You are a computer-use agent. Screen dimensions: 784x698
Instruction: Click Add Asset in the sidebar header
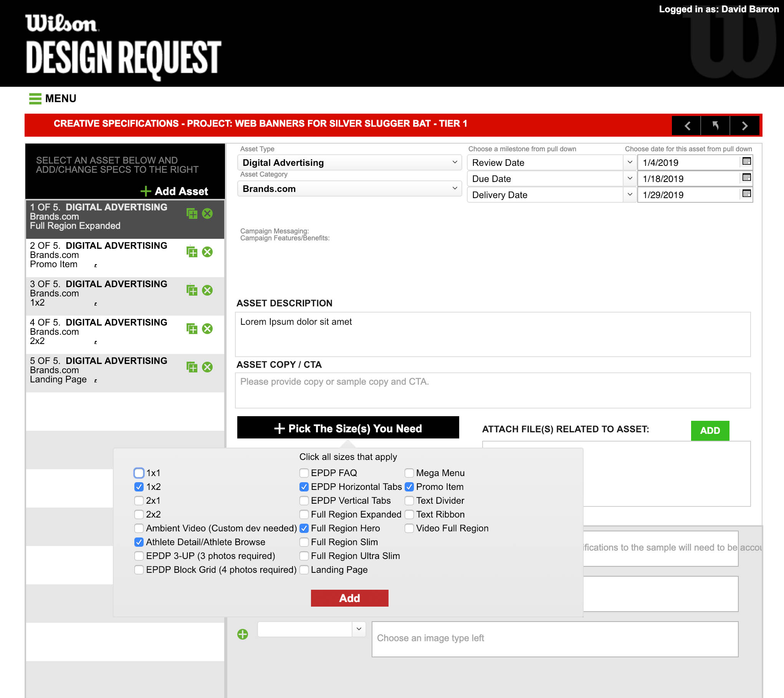coord(175,191)
